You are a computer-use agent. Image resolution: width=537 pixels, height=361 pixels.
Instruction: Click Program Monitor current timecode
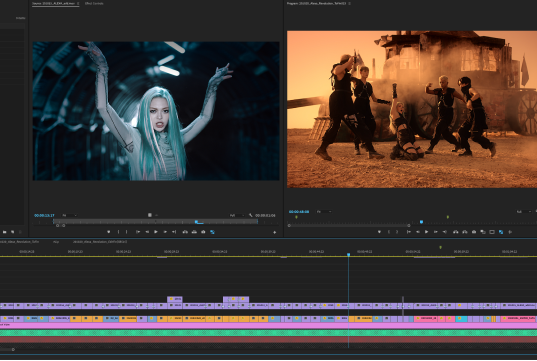click(299, 212)
